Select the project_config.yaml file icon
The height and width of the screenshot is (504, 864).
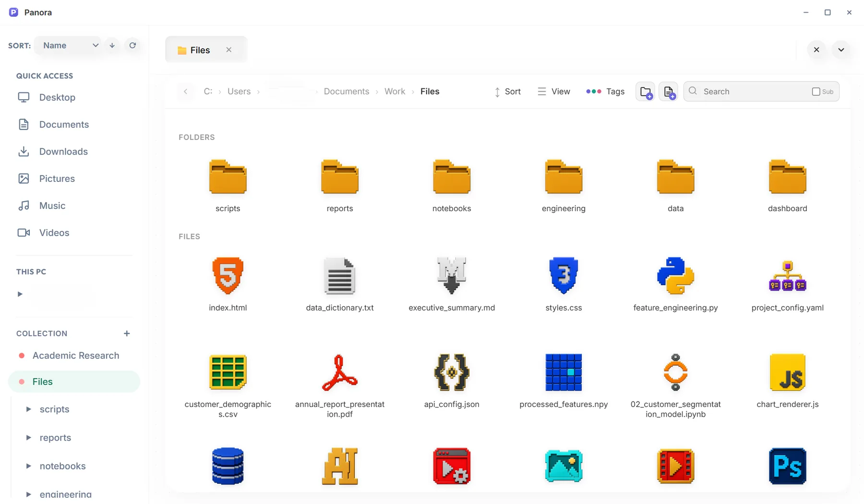(787, 276)
